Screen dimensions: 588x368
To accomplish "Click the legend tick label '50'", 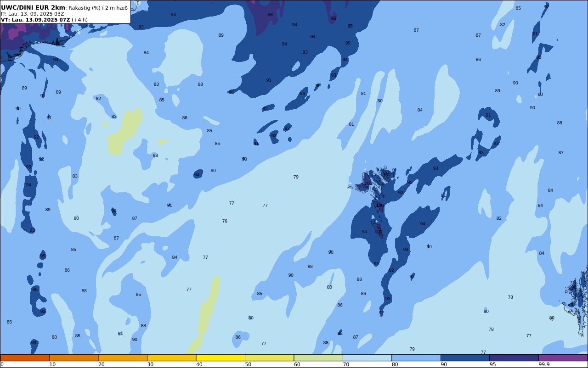I will point(248,364).
